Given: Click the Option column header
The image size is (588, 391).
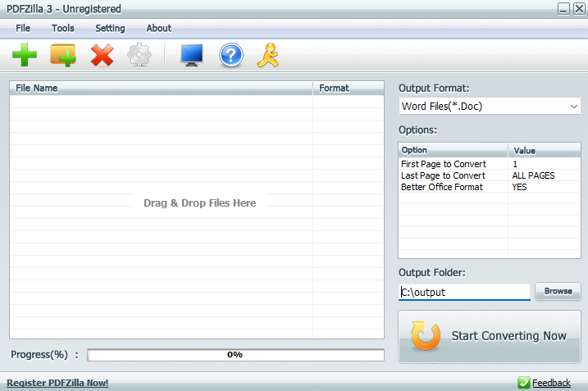Looking at the screenshot, I should 454,150.
